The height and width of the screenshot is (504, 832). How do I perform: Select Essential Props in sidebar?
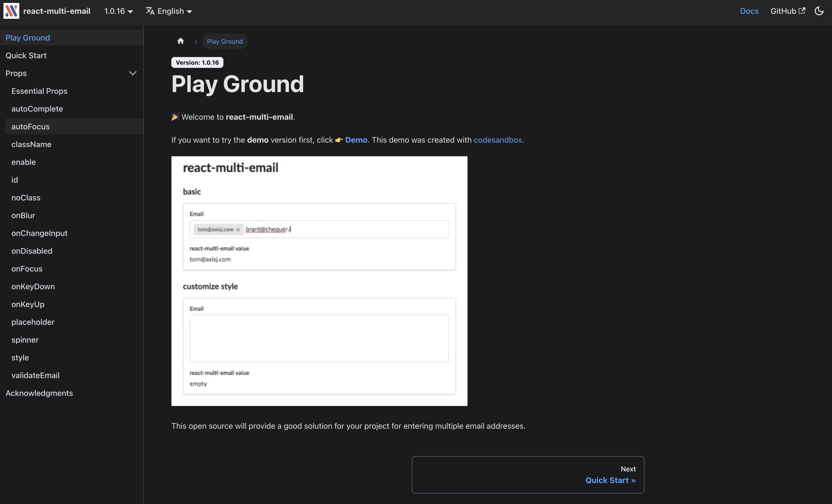[x=39, y=91]
